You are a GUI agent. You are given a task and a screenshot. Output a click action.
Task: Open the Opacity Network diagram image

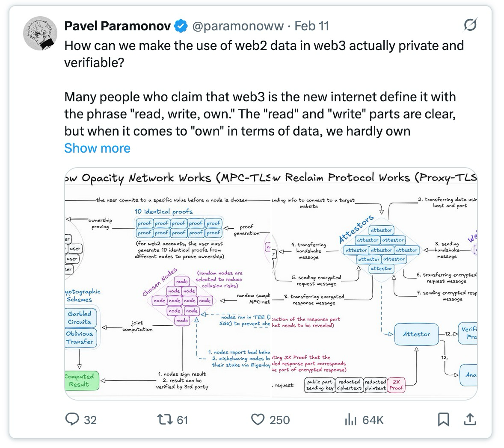pos(168,283)
